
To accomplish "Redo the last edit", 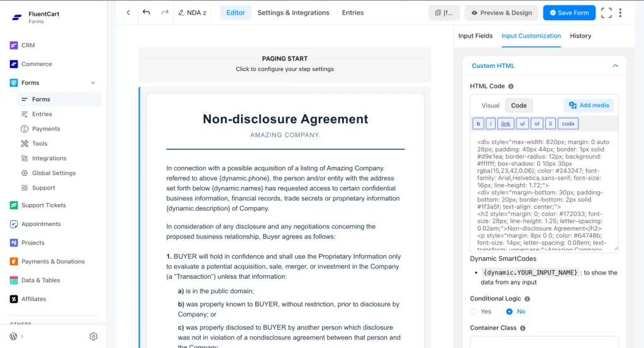I will (x=165, y=13).
